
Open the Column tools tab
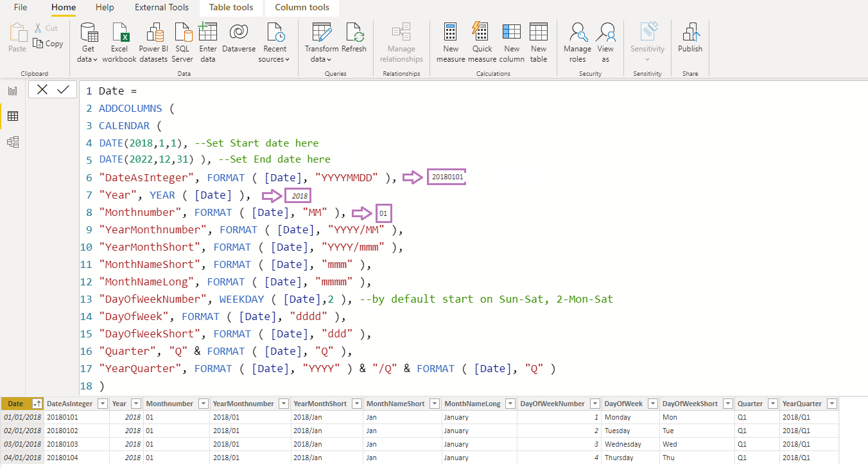pyautogui.click(x=302, y=8)
